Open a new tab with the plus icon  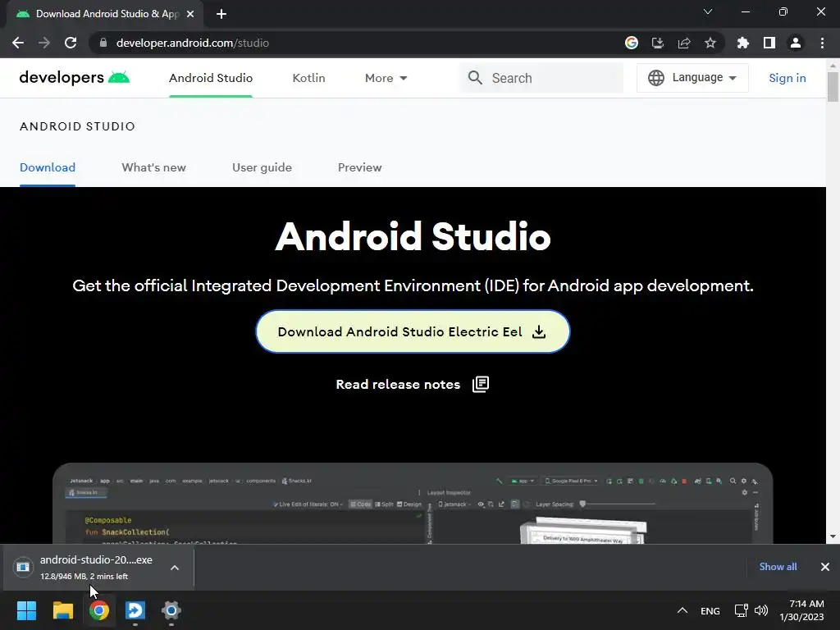[221, 14]
